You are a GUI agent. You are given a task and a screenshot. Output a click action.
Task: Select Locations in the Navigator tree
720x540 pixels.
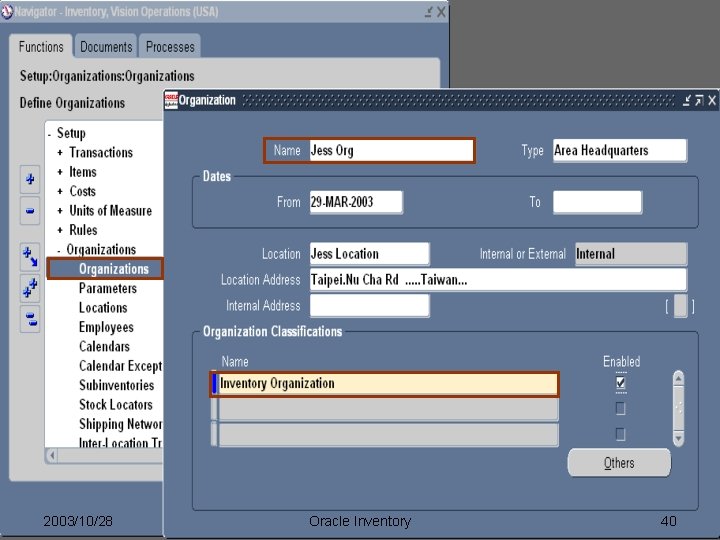tap(103, 308)
